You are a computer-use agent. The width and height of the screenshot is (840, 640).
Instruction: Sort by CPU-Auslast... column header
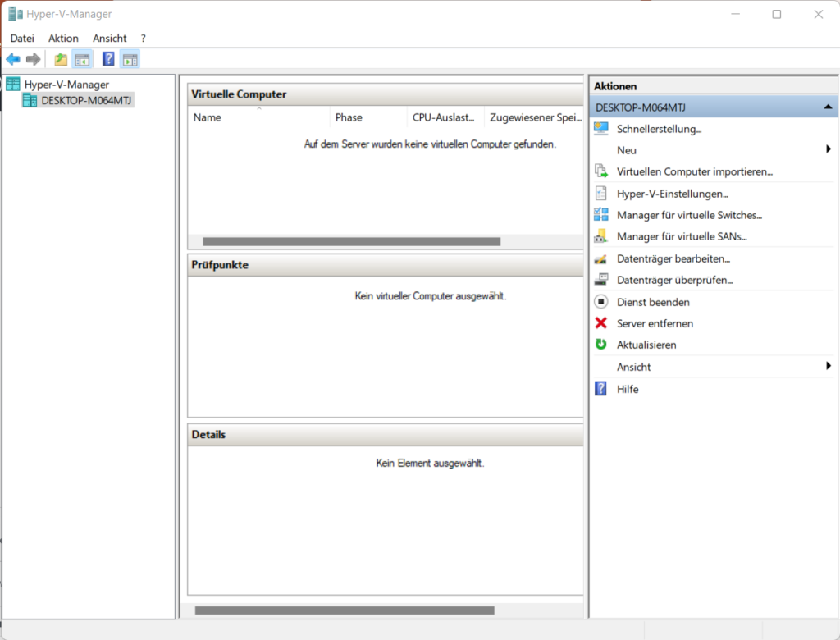(x=445, y=117)
